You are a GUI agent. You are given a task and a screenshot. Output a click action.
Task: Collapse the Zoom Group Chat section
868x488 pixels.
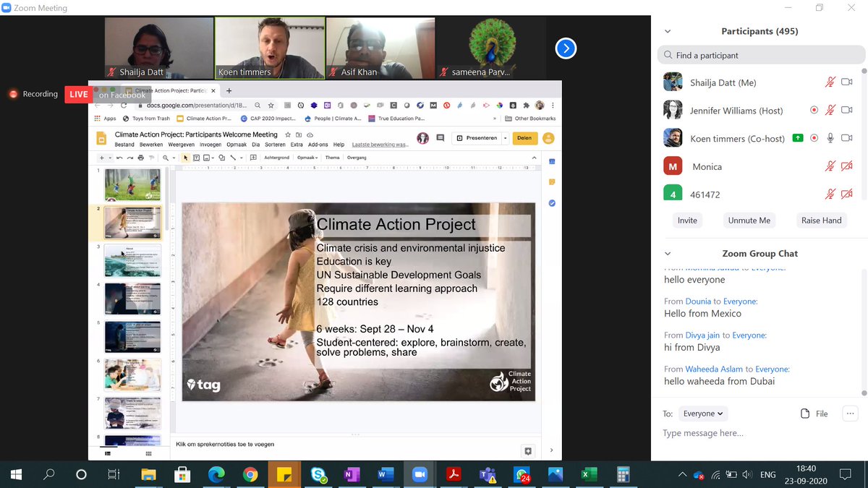(667, 253)
